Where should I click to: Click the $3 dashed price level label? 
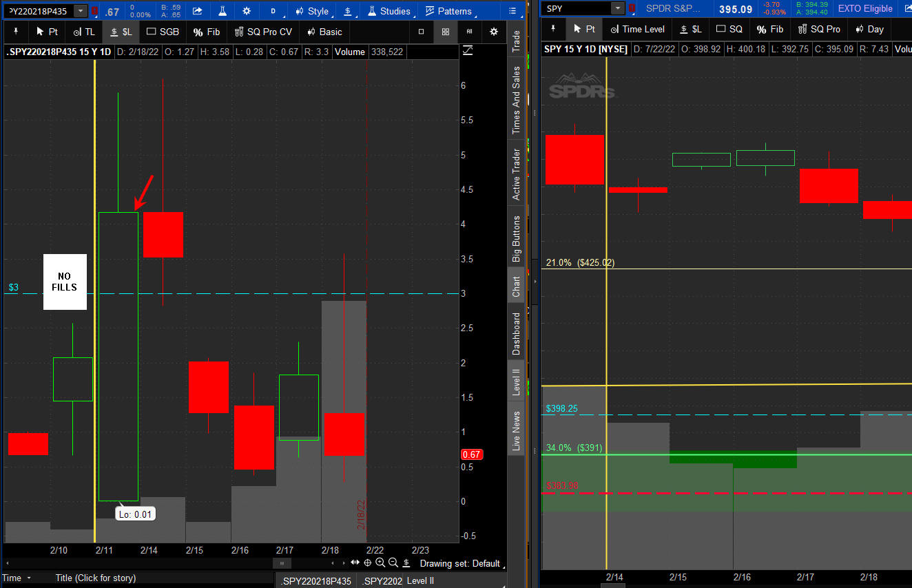14,287
